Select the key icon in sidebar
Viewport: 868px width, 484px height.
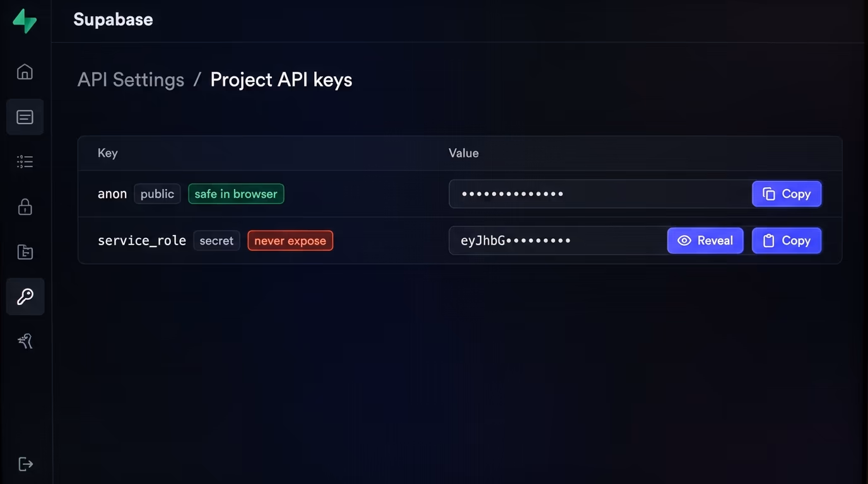pos(25,297)
